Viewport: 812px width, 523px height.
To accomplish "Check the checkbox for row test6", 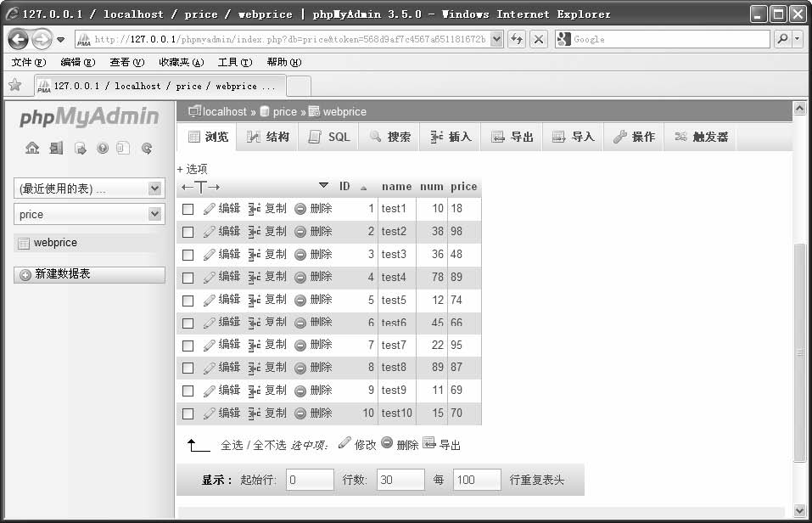I will (x=188, y=323).
